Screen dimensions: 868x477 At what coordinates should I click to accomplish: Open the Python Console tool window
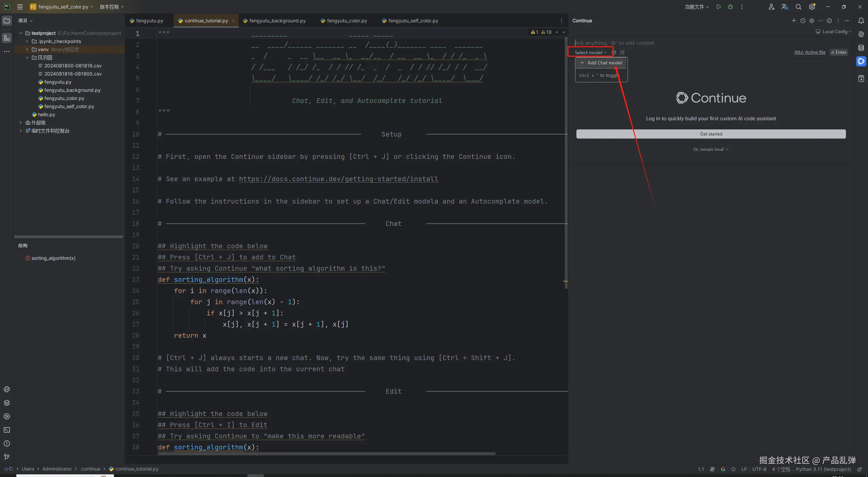click(x=6, y=389)
